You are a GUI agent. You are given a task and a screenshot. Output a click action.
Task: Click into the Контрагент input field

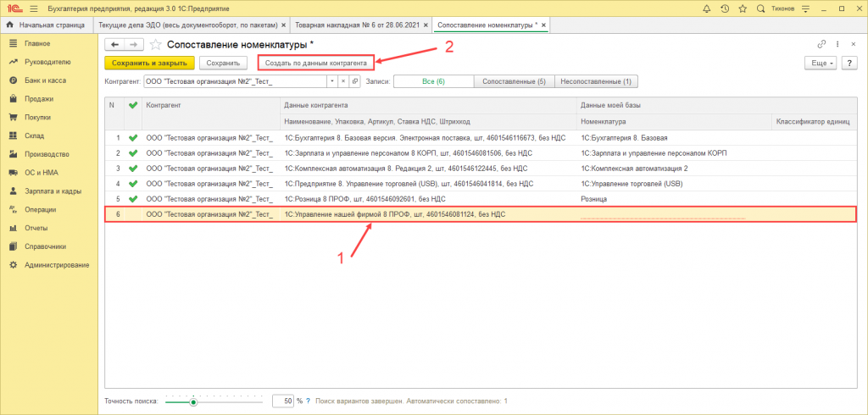pos(236,81)
